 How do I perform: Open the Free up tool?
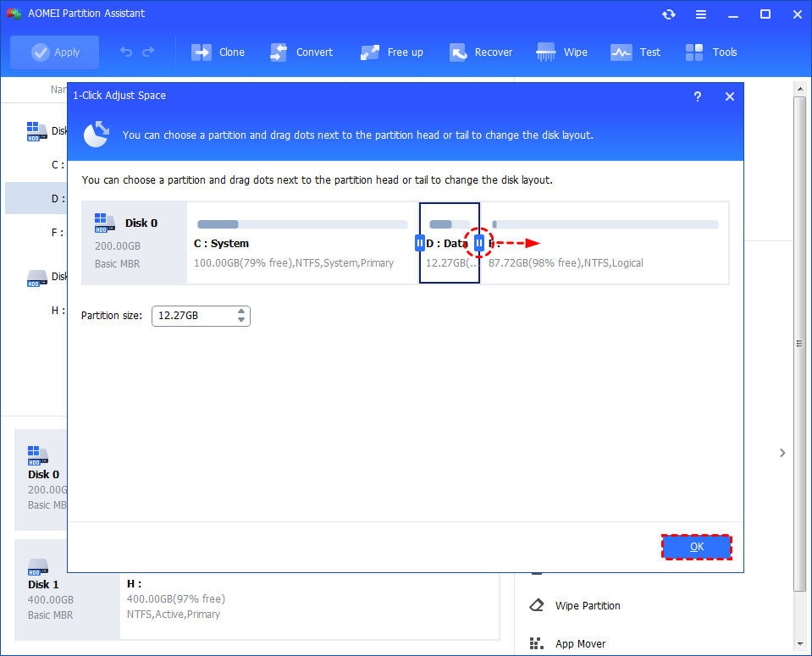click(391, 52)
